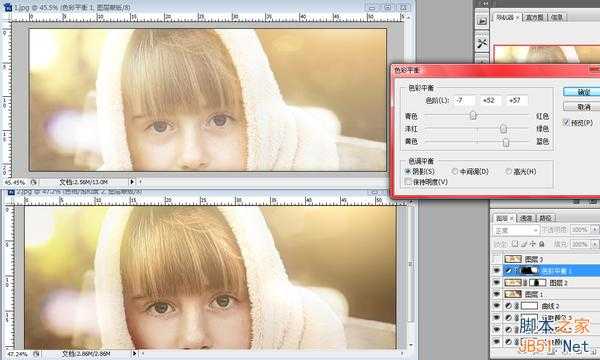Image resolution: width=600 pixels, height=360 pixels.
Task: Select the 色彩平衡 1 layer mask thumbnail
Action: (530, 271)
